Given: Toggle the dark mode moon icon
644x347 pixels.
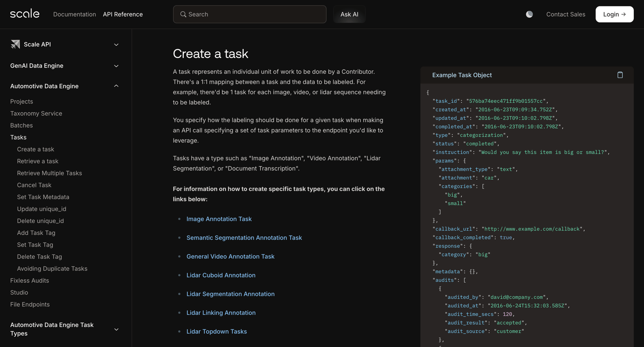Looking at the screenshot, I should (x=529, y=14).
